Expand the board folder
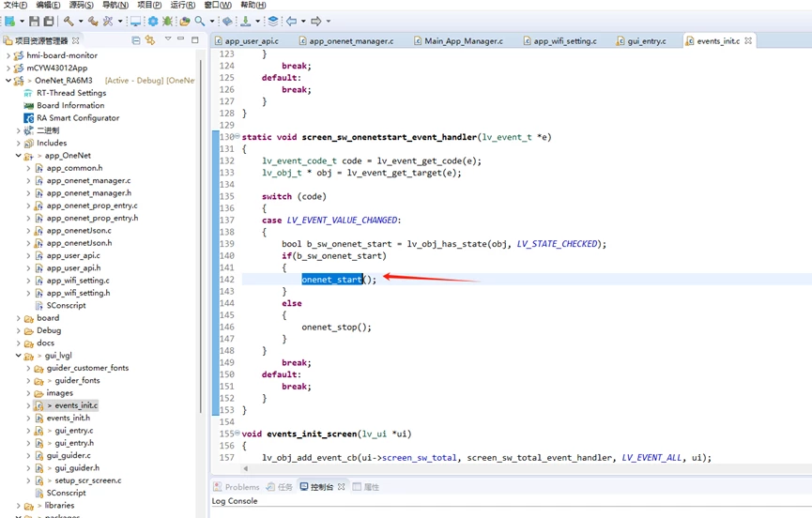The height and width of the screenshot is (518, 812). pos(18,318)
